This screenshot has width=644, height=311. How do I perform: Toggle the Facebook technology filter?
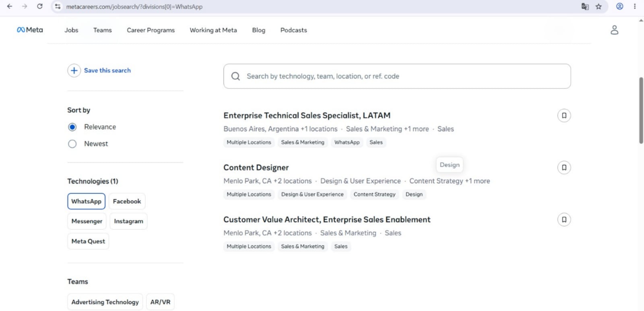[127, 201]
